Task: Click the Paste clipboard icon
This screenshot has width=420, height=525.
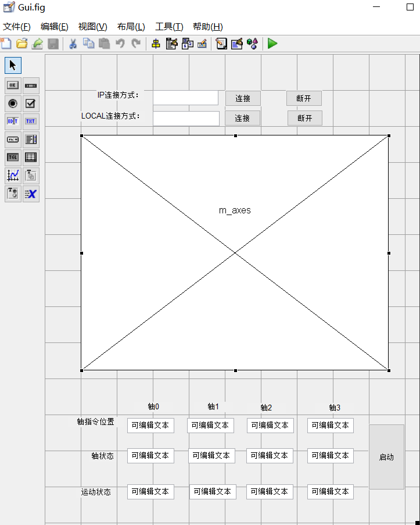Action: point(105,44)
